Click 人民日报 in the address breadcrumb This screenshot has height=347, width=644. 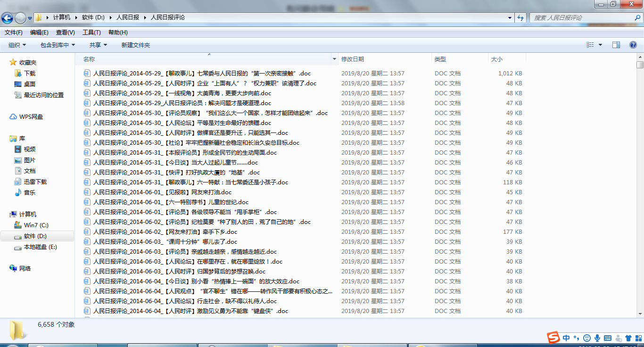(x=127, y=17)
